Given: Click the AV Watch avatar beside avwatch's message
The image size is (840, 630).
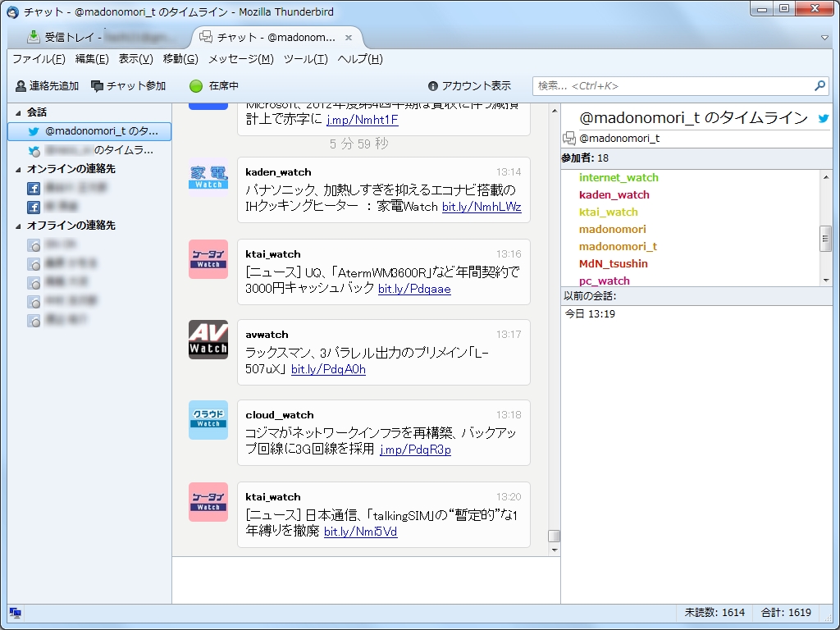Looking at the screenshot, I should click(x=208, y=340).
